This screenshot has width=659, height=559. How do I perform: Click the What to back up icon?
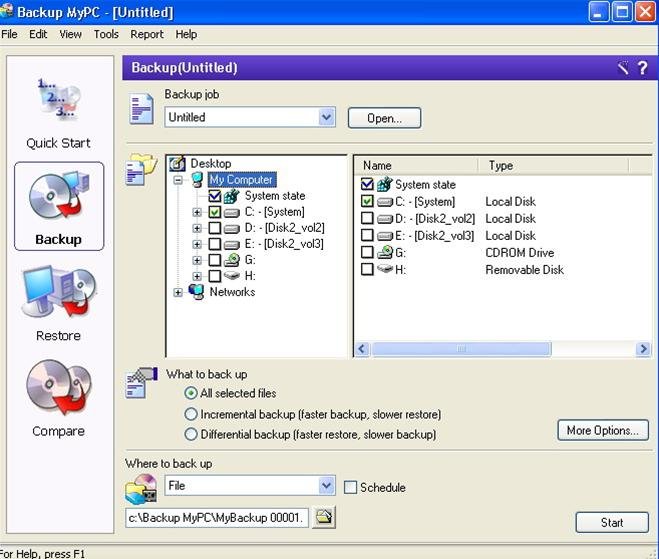click(x=142, y=383)
